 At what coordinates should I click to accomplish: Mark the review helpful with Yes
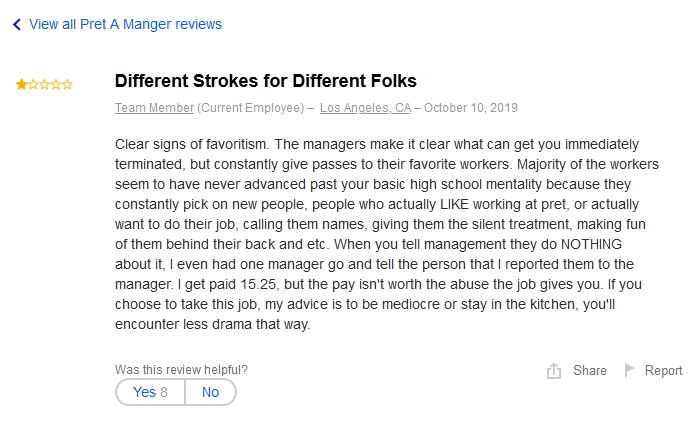150,392
